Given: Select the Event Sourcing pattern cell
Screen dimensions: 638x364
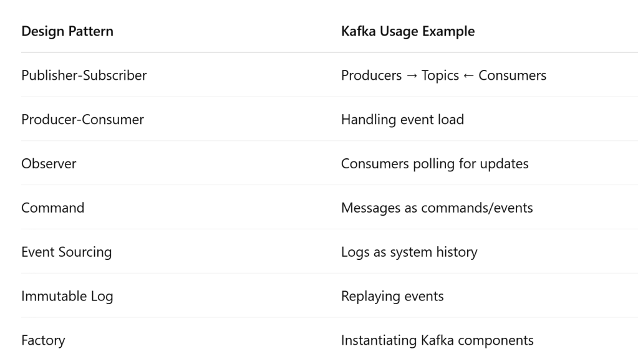Looking at the screenshot, I should (66, 252).
